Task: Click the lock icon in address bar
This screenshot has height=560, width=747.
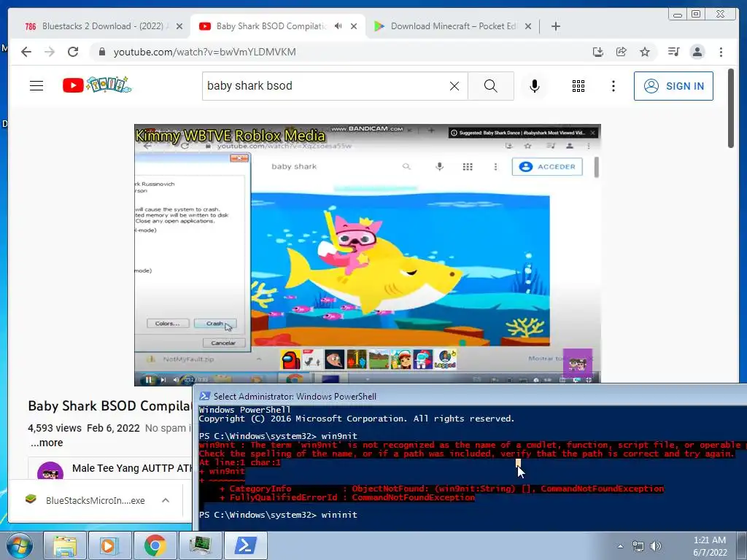Action: point(101,52)
